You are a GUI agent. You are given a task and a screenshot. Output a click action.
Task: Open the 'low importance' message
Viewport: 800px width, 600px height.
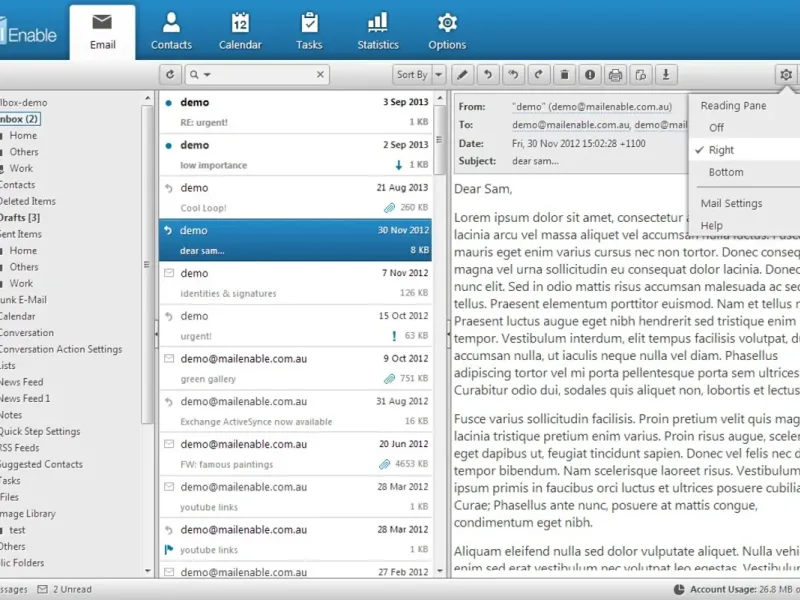pyautogui.click(x=295, y=155)
